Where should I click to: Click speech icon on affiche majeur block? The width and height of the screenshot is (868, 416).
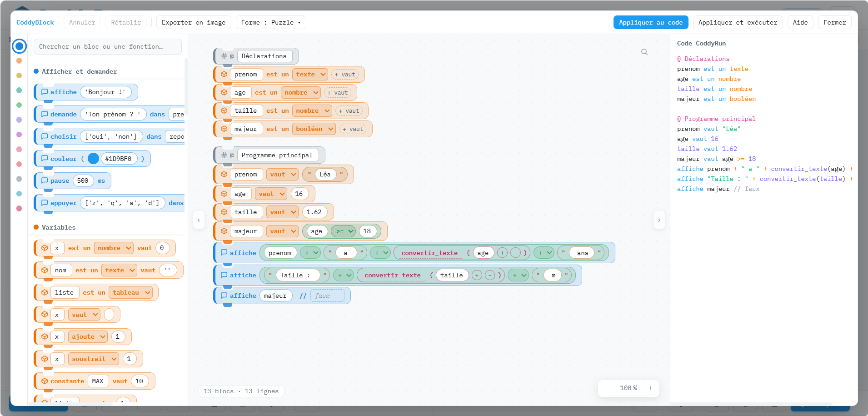coord(224,296)
